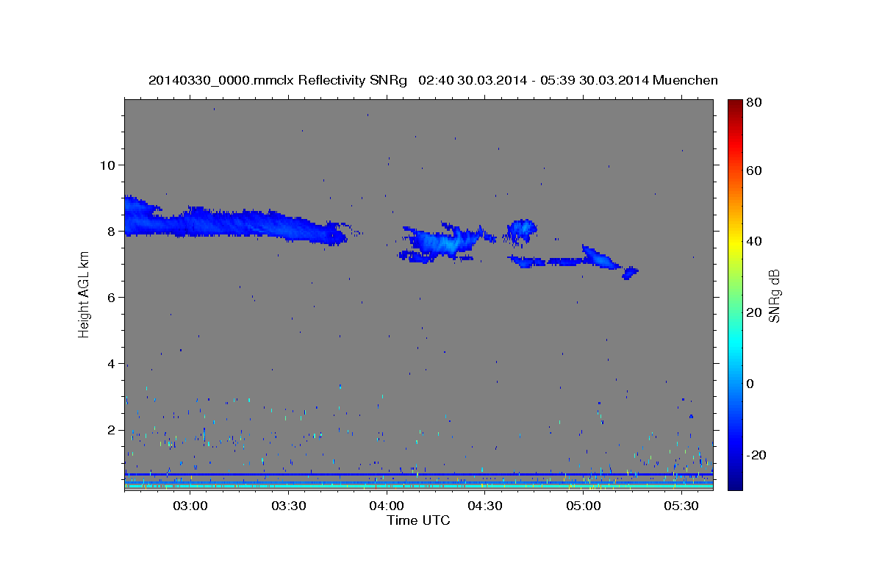Click the 03:00 time tick label
Screen dimensions: 882x588
[190, 506]
